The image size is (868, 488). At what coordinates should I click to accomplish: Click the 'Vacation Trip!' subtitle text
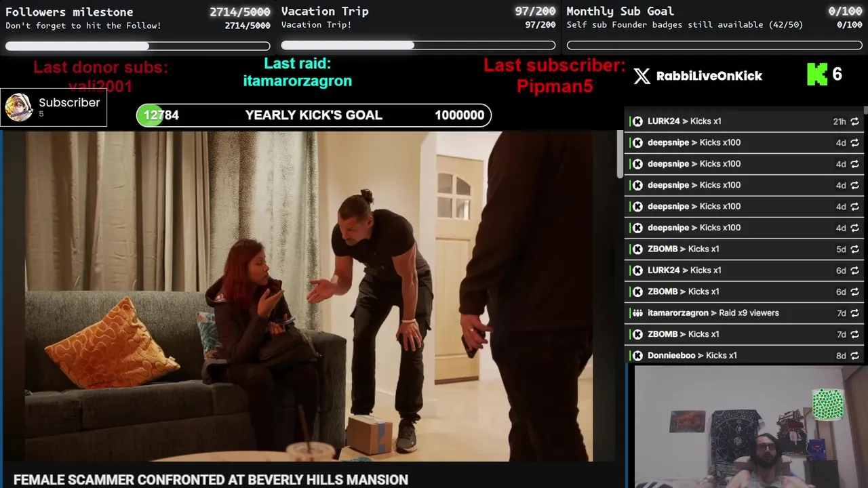[x=316, y=25]
